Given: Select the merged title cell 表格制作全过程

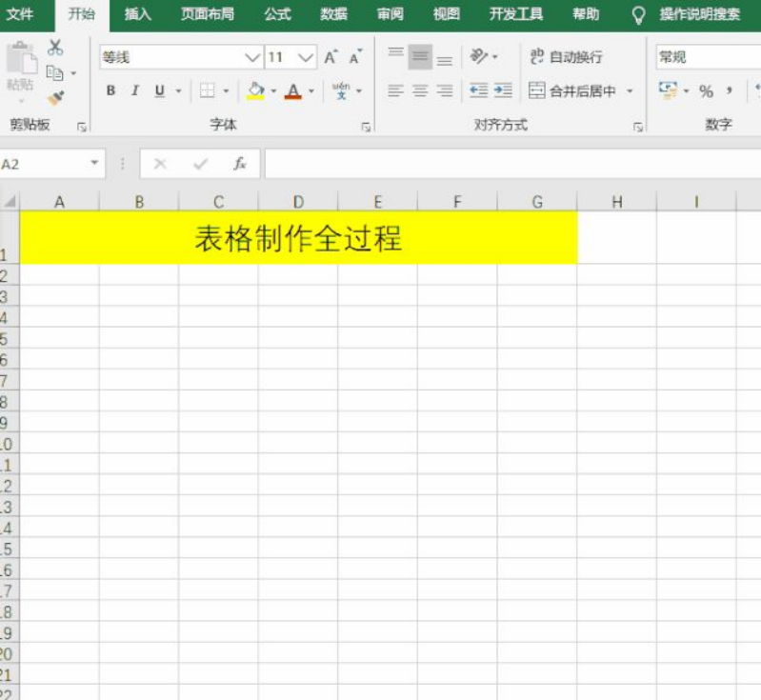Looking at the screenshot, I should [x=298, y=238].
